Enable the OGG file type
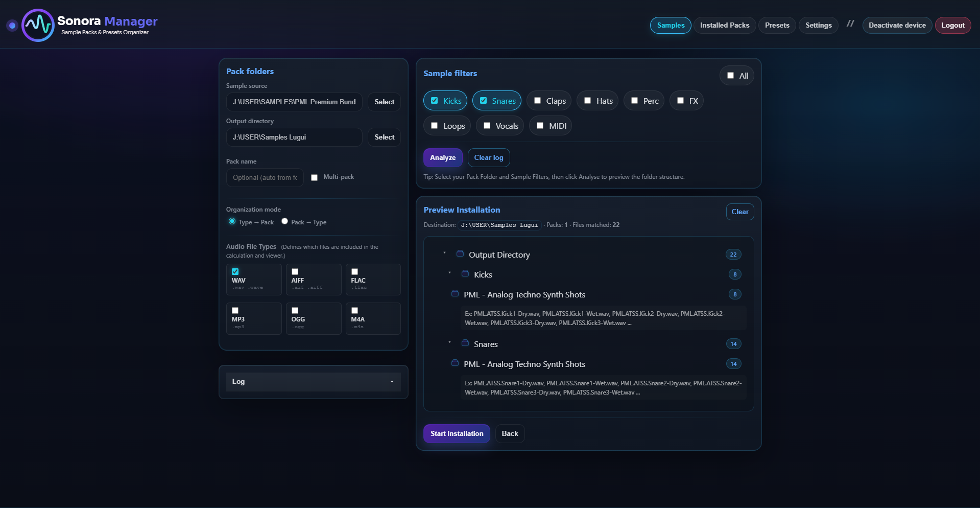The image size is (980, 508). point(295,310)
